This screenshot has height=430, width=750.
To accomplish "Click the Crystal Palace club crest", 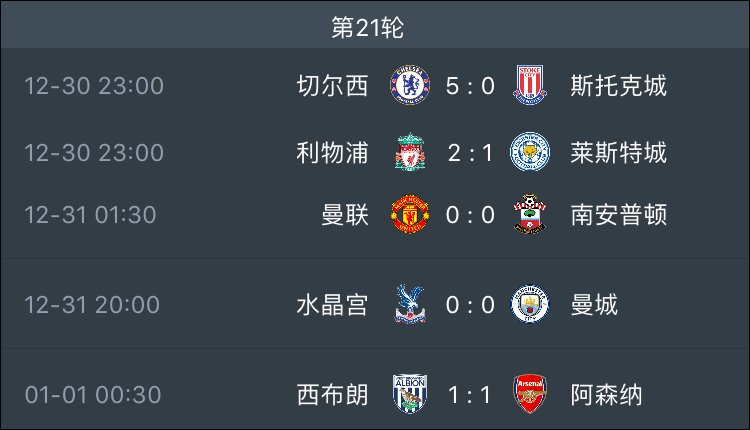I will pos(410,304).
